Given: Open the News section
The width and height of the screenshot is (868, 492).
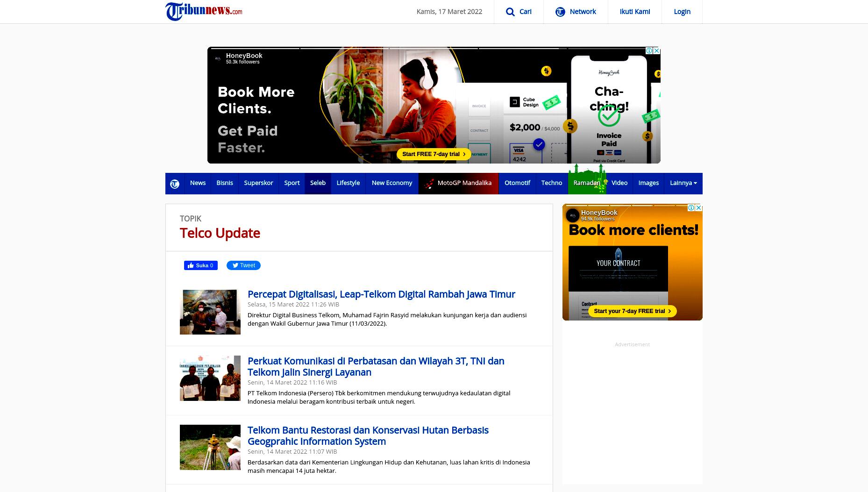Looking at the screenshot, I should point(198,183).
